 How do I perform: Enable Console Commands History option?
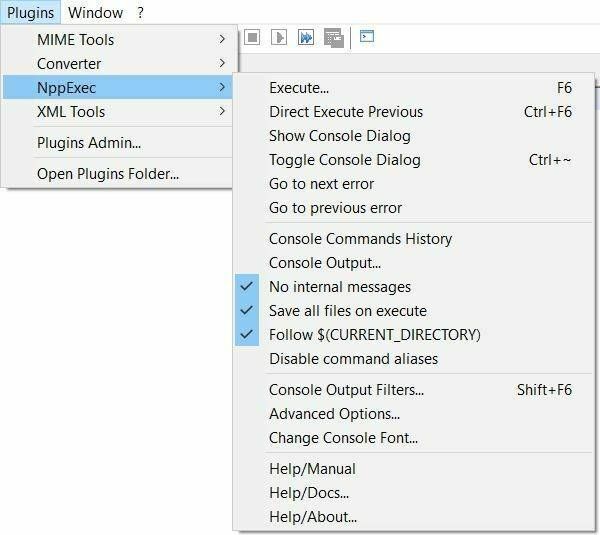(x=414, y=239)
